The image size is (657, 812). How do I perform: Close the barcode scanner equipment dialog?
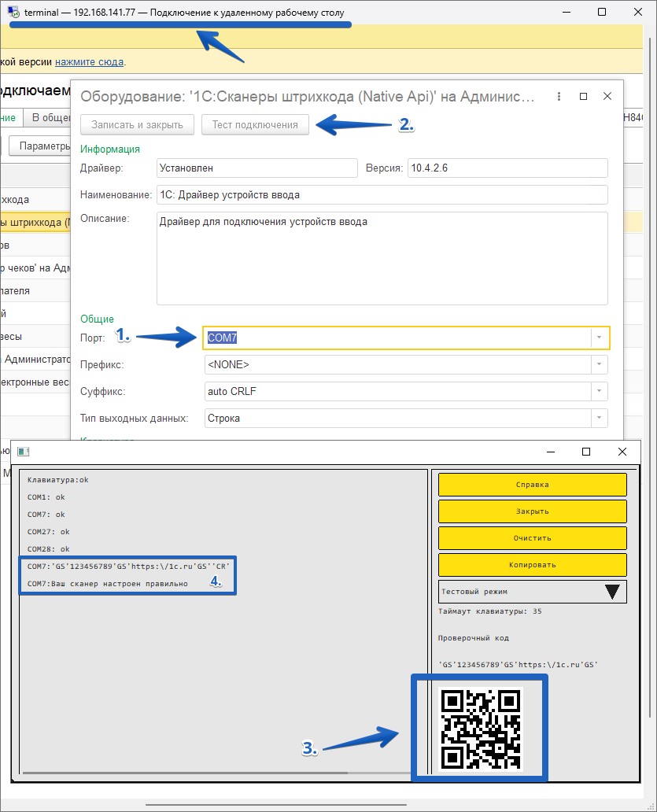607,96
